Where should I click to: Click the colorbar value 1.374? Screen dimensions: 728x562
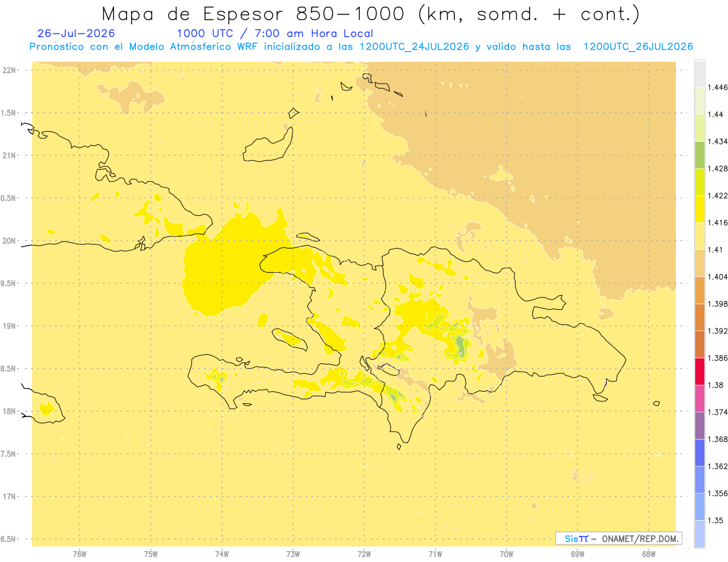[x=718, y=412]
